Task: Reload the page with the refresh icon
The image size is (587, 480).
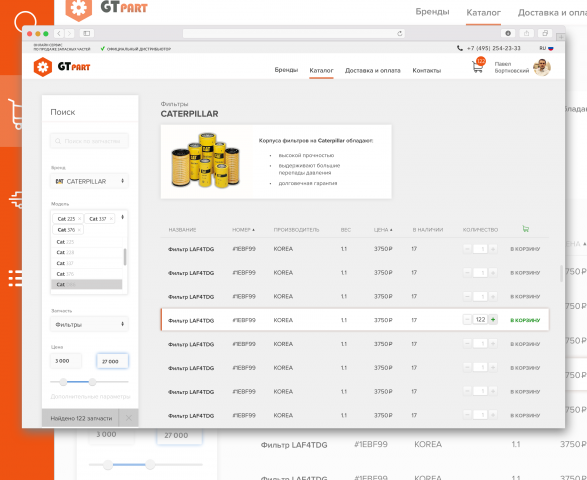Action: point(399,33)
